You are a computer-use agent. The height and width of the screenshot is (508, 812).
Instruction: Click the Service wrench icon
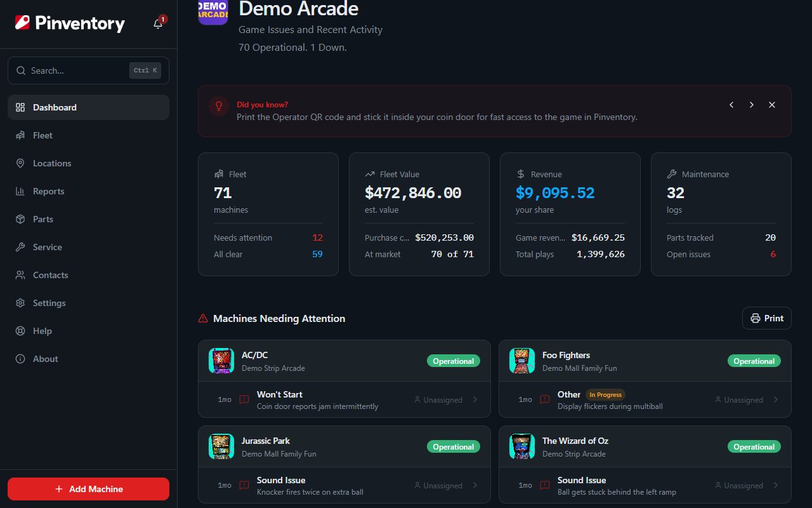coord(20,247)
